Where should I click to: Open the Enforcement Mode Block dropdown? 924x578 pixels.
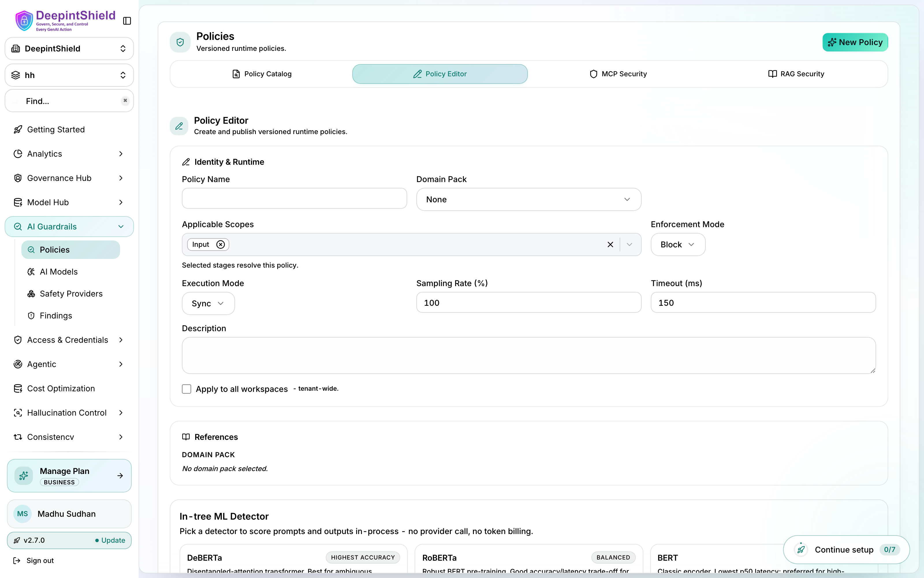678,245
